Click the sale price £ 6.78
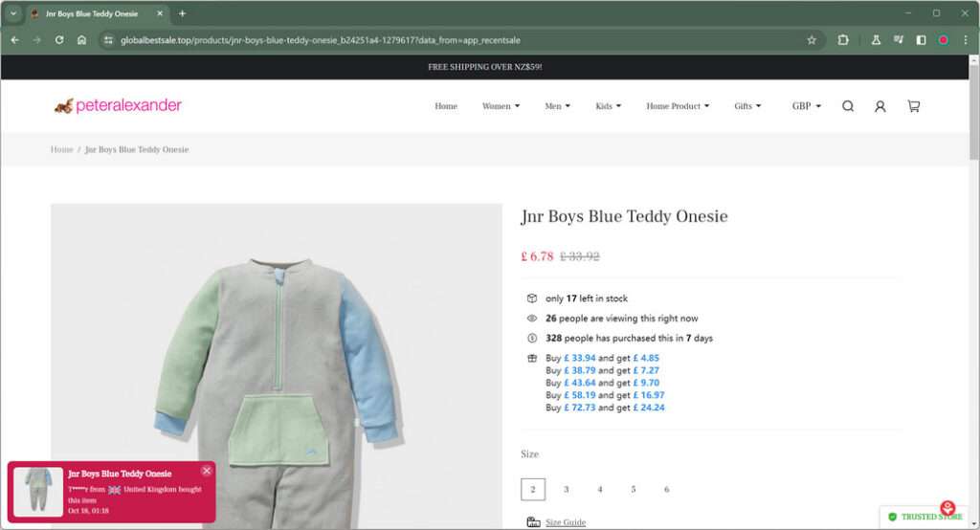This screenshot has width=980, height=530. [537, 256]
